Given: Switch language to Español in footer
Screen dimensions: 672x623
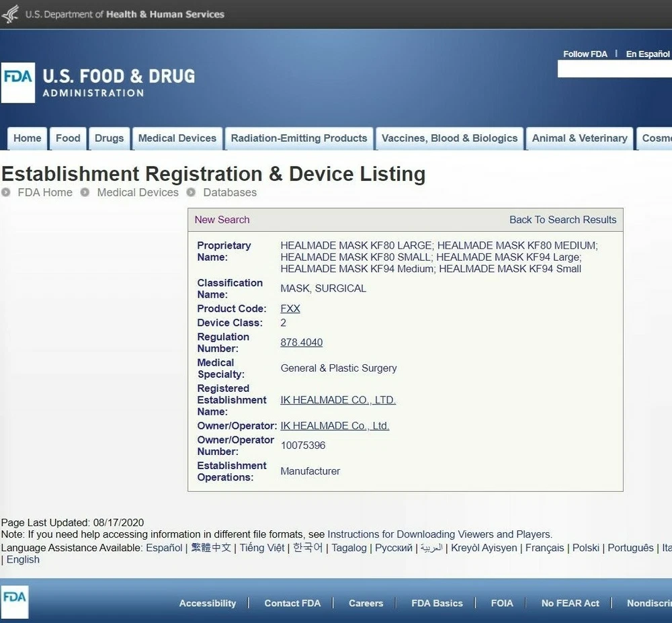Looking at the screenshot, I should pos(164,548).
